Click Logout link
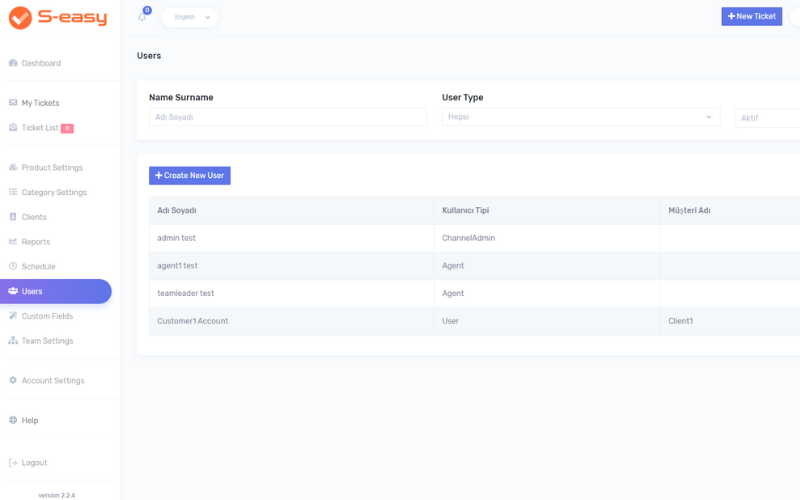 [x=34, y=463]
